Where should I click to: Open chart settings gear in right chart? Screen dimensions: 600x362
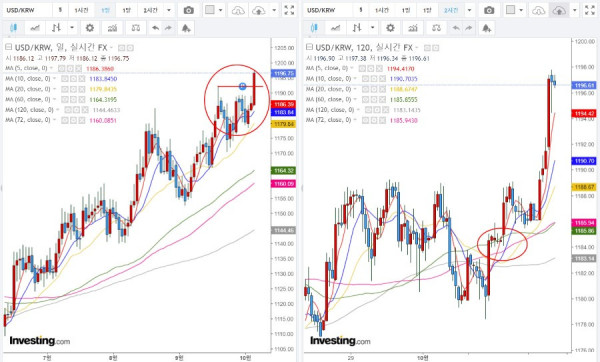click(x=390, y=28)
